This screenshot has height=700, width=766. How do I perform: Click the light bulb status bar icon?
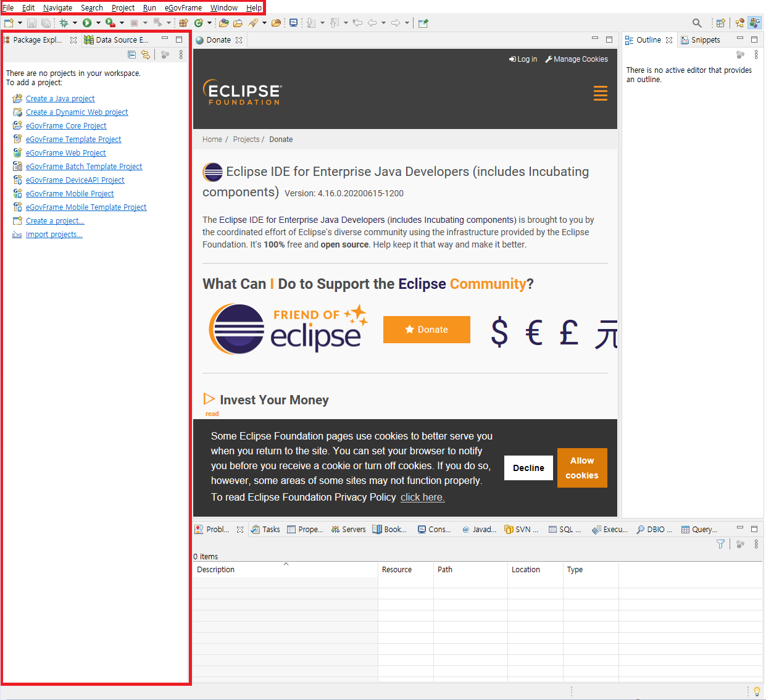(757, 691)
